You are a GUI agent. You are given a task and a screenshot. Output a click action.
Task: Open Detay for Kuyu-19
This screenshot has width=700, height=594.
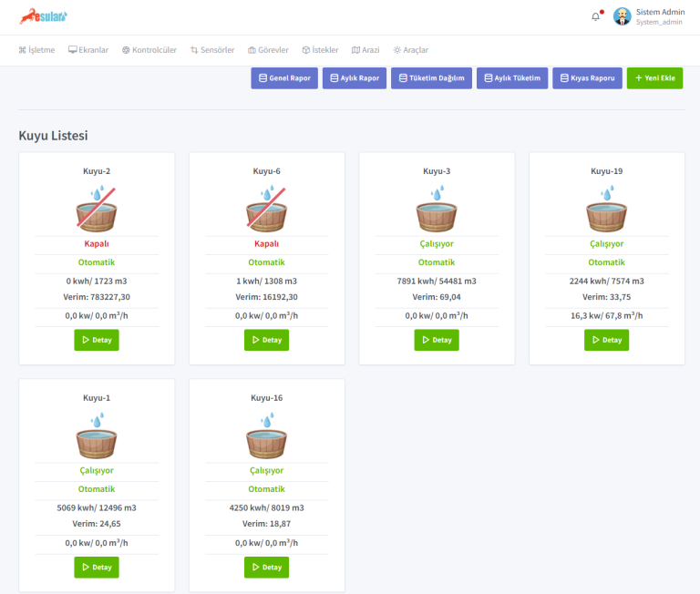click(606, 340)
